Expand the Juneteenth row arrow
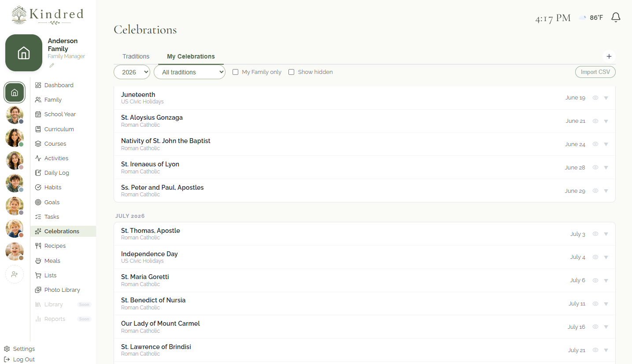 pos(606,98)
